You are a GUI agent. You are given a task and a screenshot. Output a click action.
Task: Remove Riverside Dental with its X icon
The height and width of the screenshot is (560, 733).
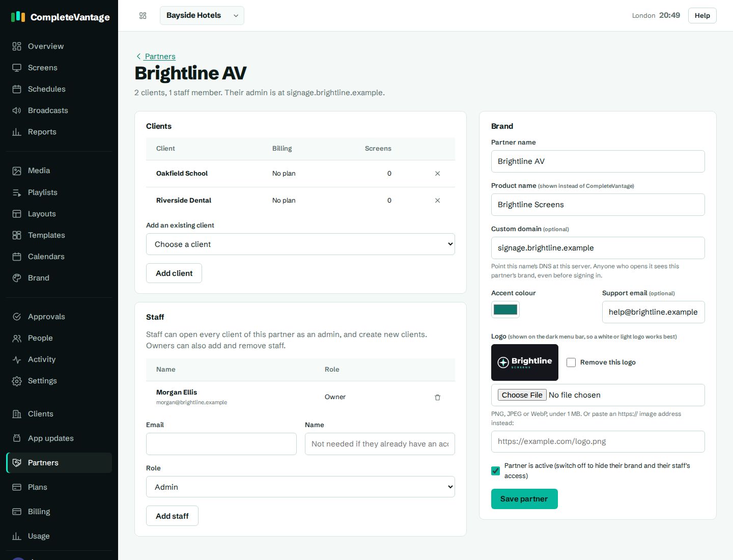tap(437, 201)
